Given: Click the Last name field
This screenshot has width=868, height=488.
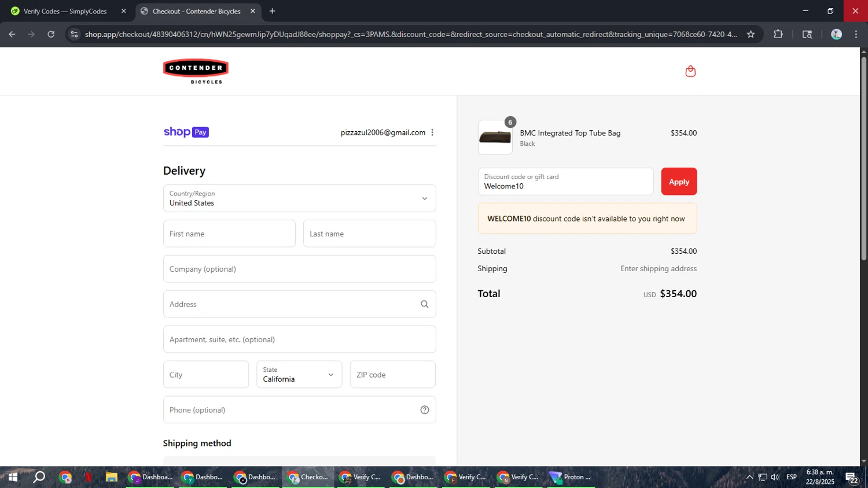Looking at the screenshot, I should [369, 234].
